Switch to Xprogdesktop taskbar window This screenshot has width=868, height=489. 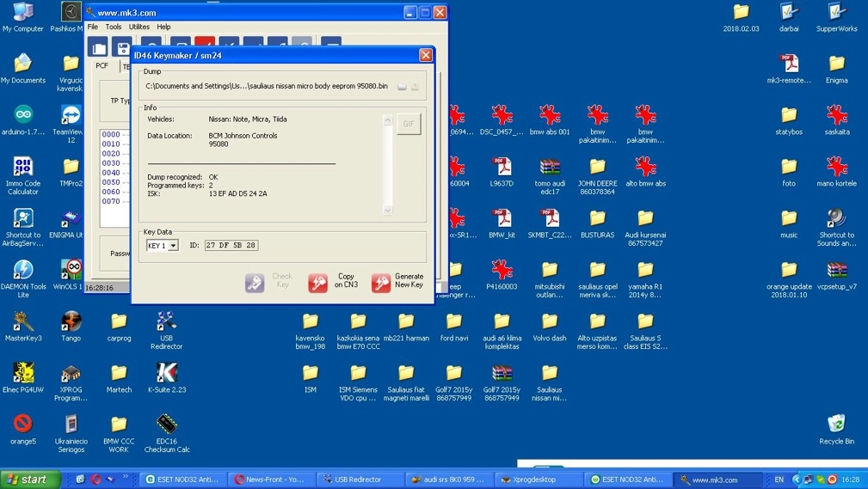537,480
